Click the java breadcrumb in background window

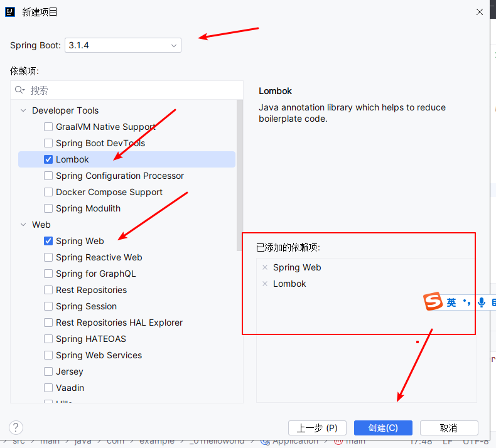point(83,441)
